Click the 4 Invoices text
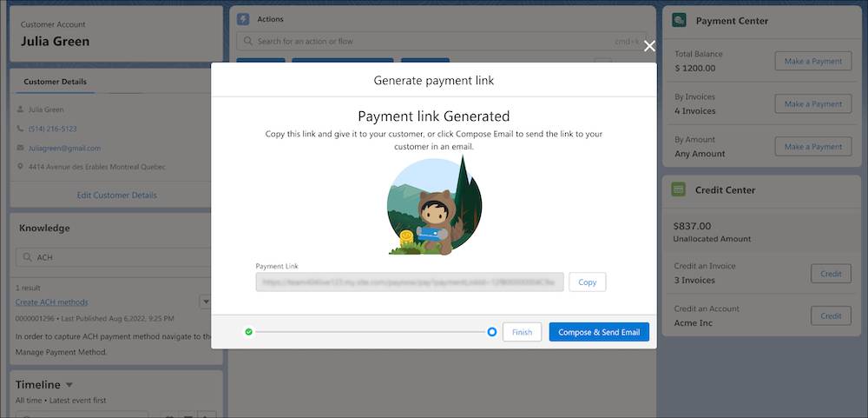The height and width of the screenshot is (418, 868). pyautogui.click(x=695, y=111)
